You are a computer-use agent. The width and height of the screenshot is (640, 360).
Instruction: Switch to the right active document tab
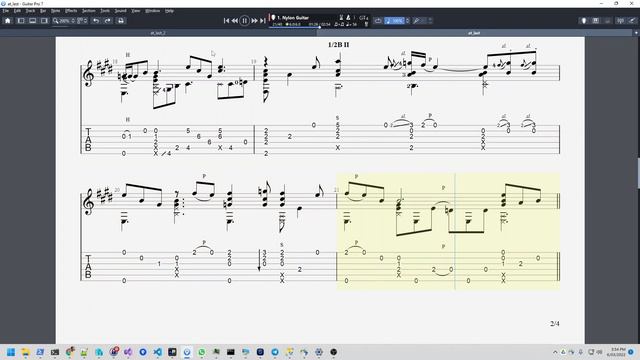pyautogui.click(x=474, y=33)
